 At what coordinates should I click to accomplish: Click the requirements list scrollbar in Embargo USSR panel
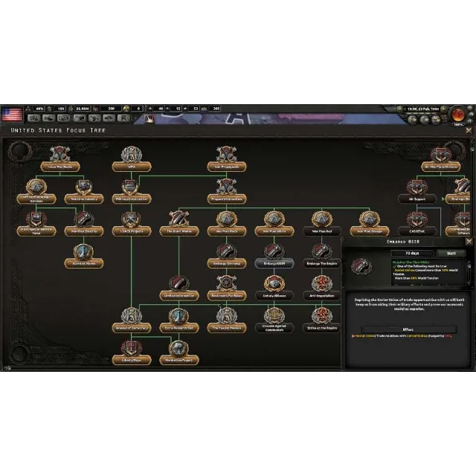coord(469,272)
